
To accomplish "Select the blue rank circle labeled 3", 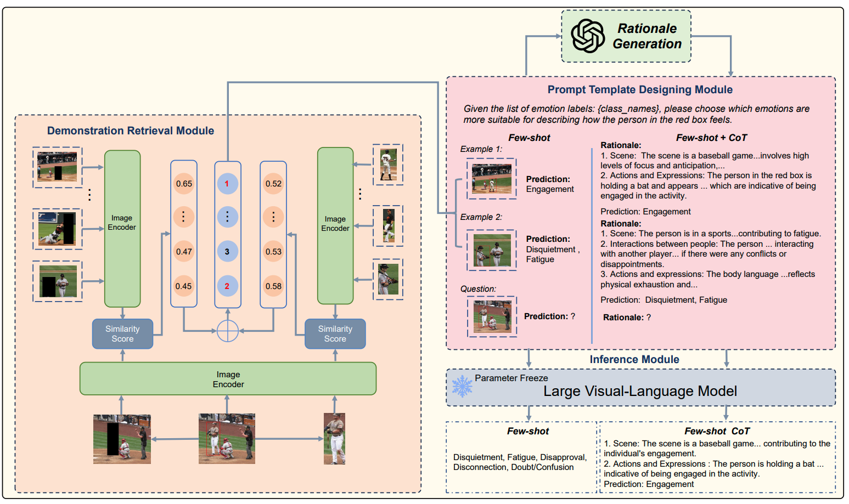I will click(227, 252).
